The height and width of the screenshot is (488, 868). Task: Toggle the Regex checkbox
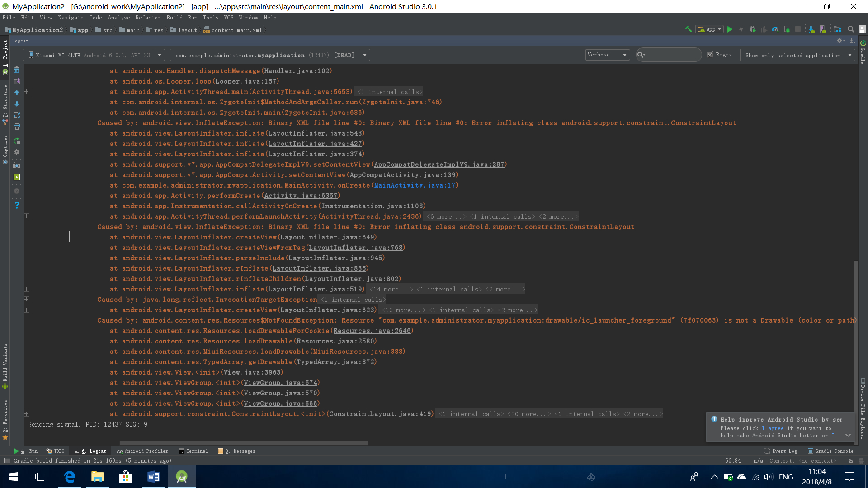pyautogui.click(x=710, y=55)
